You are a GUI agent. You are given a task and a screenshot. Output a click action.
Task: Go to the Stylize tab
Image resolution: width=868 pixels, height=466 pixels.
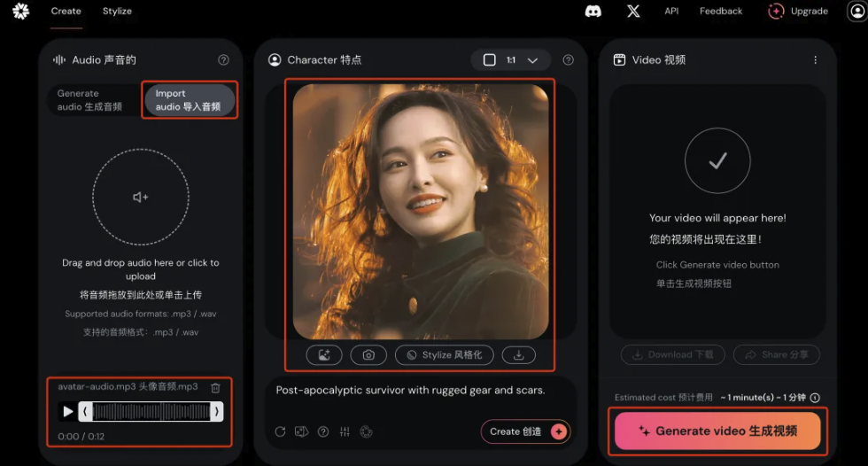(117, 11)
